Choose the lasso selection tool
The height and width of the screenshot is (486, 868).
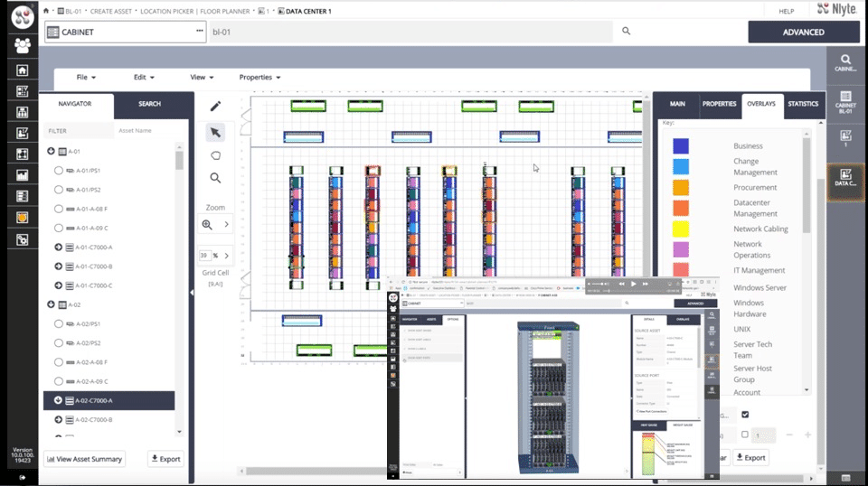215,155
